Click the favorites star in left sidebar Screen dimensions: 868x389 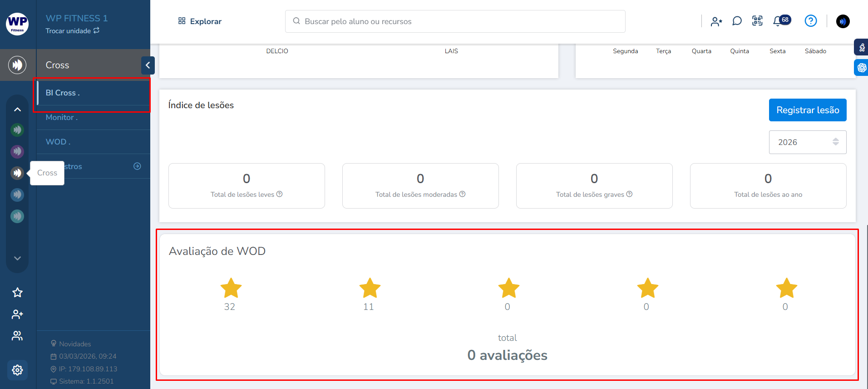coord(17,292)
